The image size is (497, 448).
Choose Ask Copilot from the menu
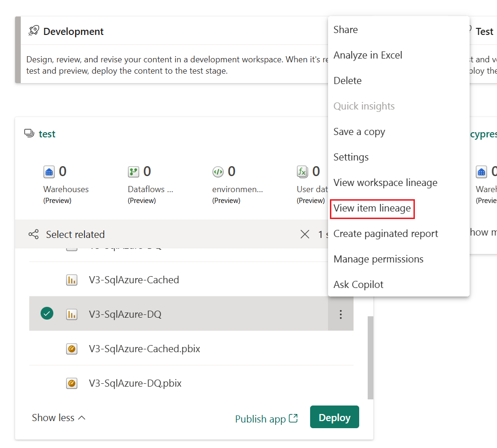(360, 284)
